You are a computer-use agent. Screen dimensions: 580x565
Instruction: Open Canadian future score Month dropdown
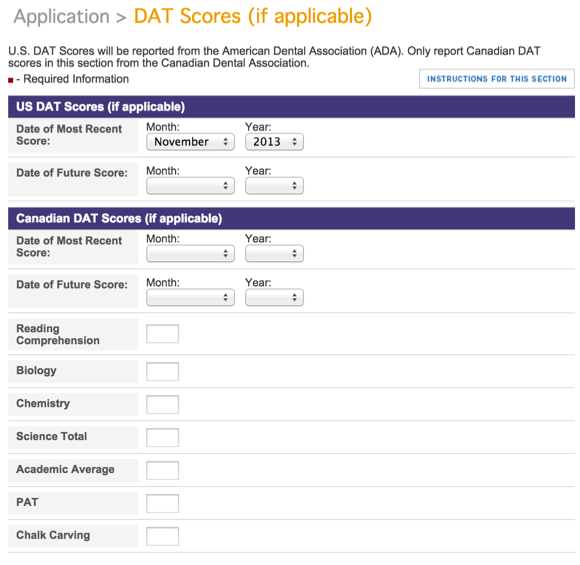tap(190, 297)
